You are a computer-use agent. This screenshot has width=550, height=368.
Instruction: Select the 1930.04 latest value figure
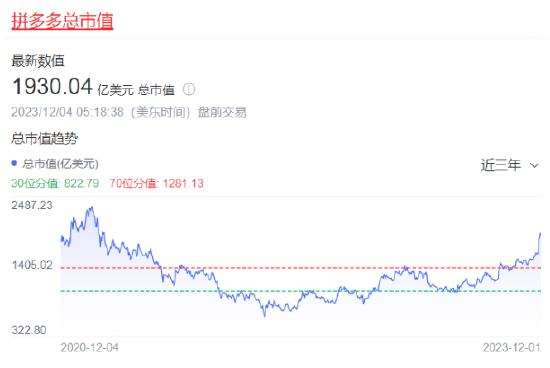pos(52,86)
